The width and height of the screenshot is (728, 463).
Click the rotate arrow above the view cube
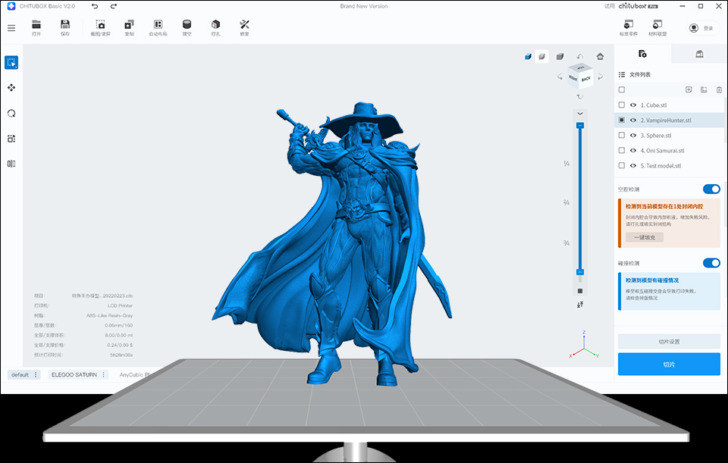[580, 57]
